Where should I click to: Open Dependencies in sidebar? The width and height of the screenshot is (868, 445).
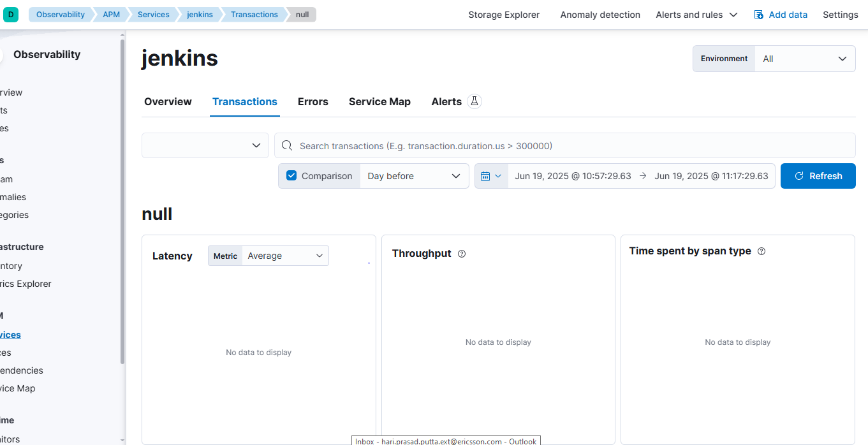22,370
